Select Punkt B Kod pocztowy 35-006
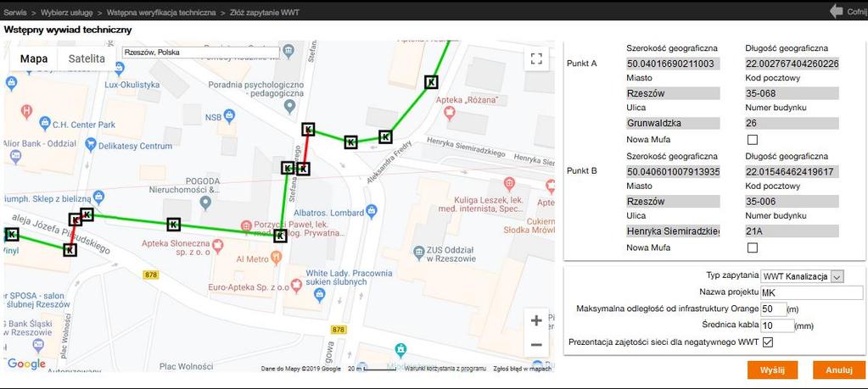 [x=792, y=202]
